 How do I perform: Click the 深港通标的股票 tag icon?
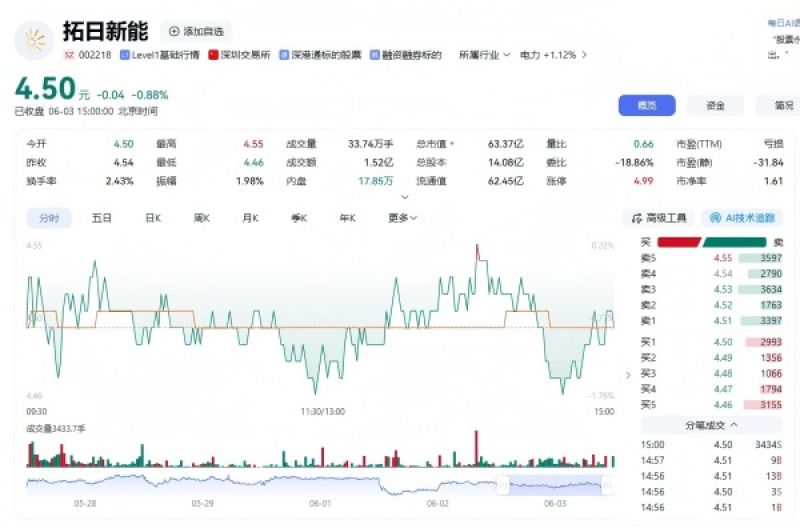[284, 55]
